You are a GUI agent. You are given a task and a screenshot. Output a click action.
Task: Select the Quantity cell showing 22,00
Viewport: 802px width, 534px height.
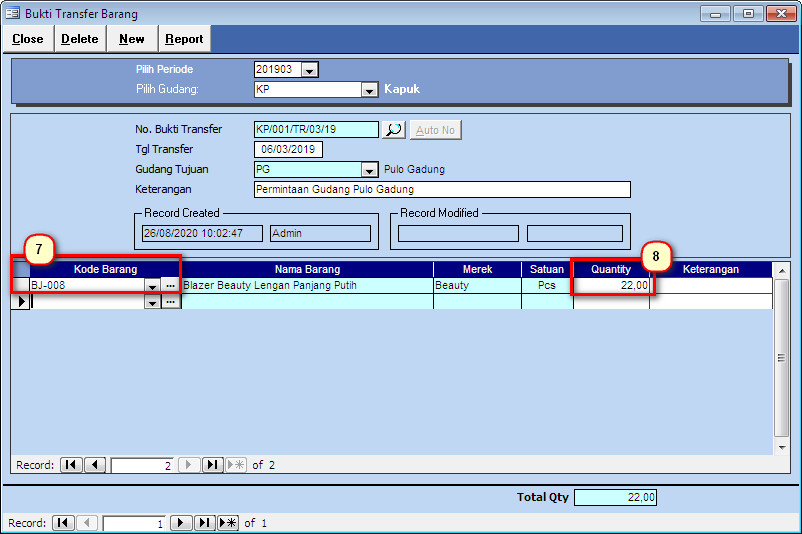(611, 286)
